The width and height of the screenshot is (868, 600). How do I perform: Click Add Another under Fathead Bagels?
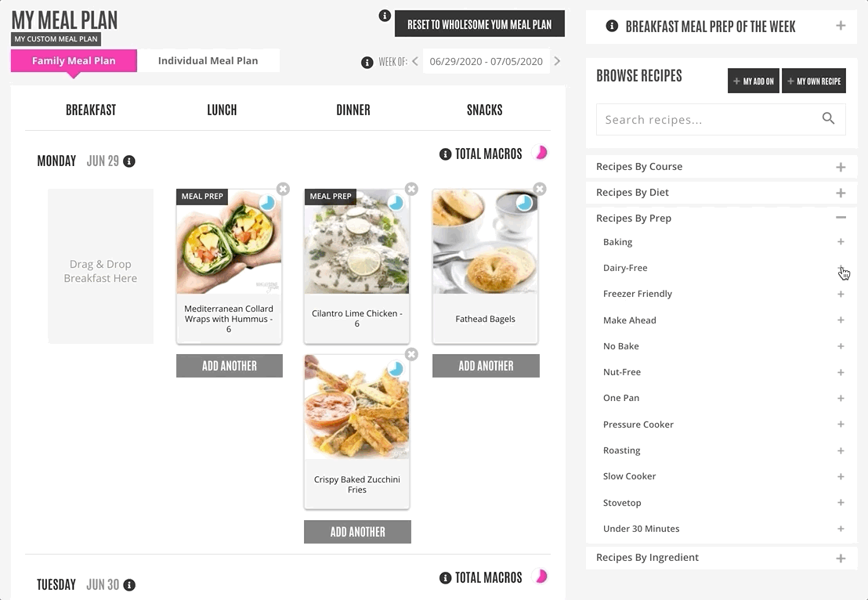pyautogui.click(x=486, y=366)
